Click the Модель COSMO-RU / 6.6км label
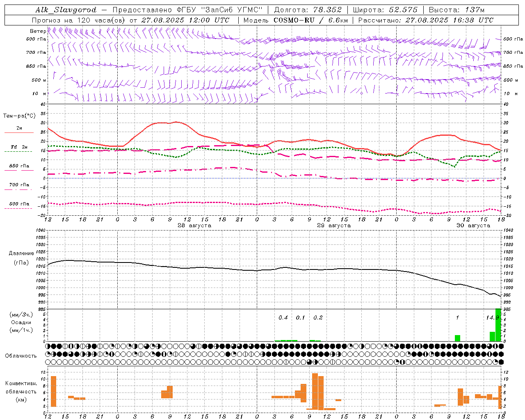This screenshot has width=525, height=420. 296,20
